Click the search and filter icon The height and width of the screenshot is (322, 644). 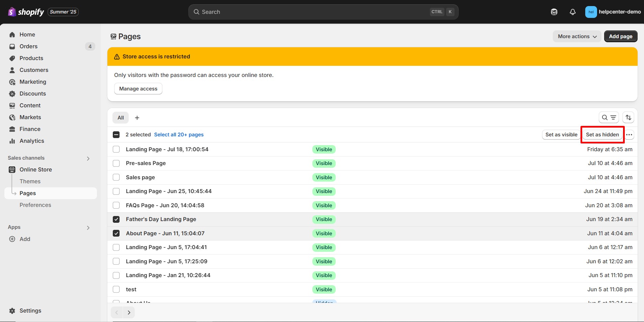[x=609, y=117]
